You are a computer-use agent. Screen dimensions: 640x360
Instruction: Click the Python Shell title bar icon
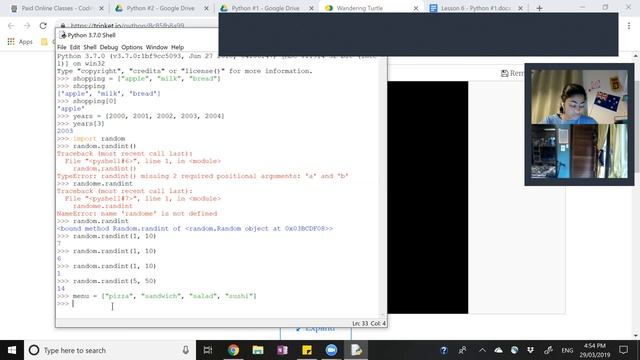pyautogui.click(x=62, y=35)
